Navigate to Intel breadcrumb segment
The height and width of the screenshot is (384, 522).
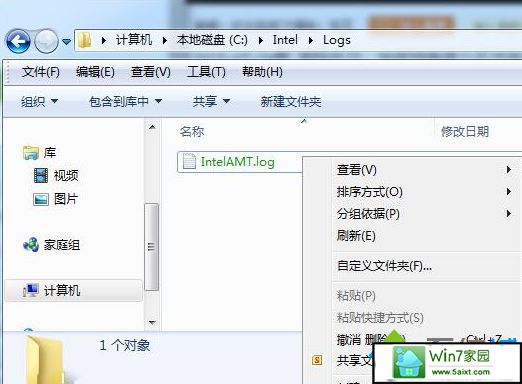tap(285, 40)
